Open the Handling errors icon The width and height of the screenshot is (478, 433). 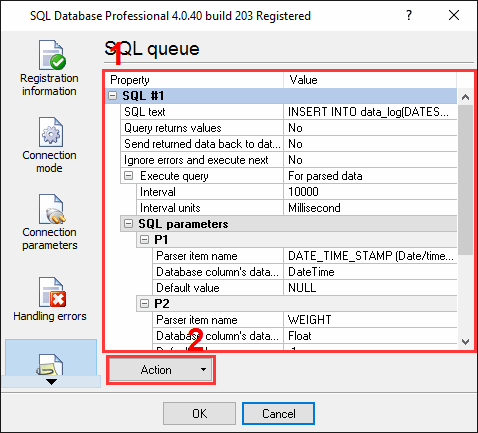pyautogui.click(x=52, y=292)
